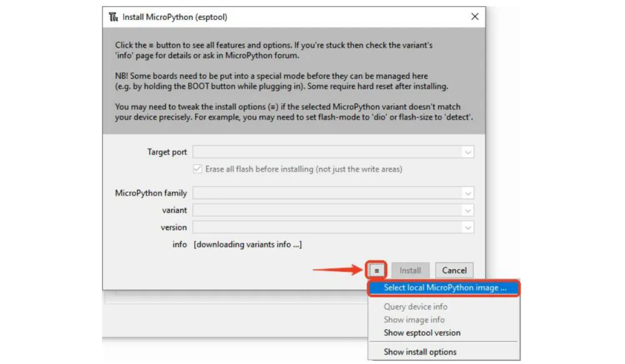Open the options menu (≡) button
Screen dimensions: 625x364
(x=377, y=270)
